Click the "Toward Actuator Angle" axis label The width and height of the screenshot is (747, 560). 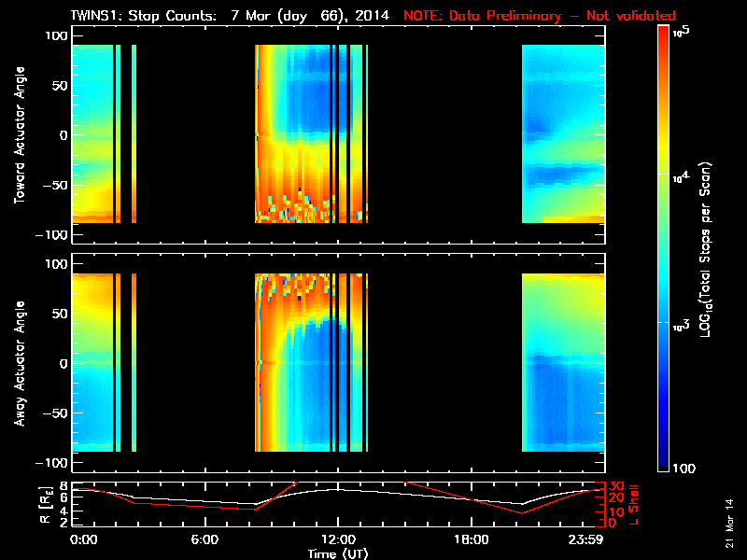coord(18,135)
